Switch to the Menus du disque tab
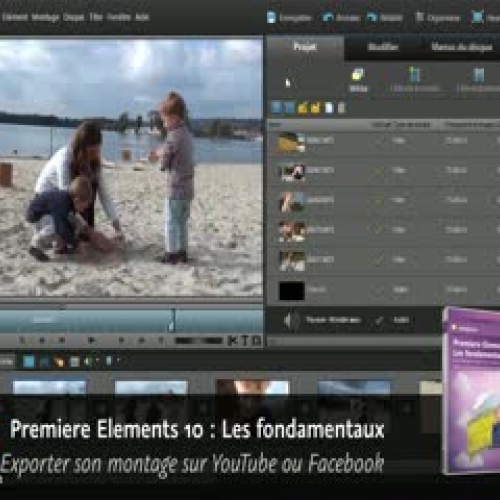 point(462,47)
